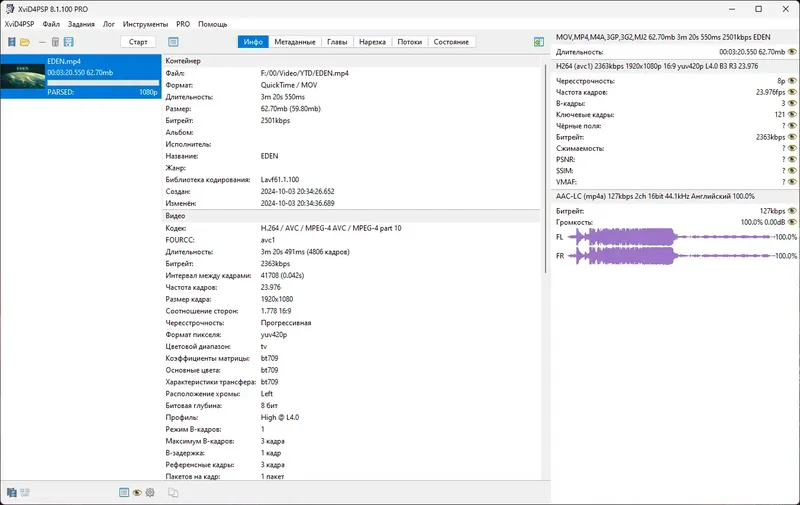Collapse the Контейнер section header
800x505 pixels.
(351, 61)
